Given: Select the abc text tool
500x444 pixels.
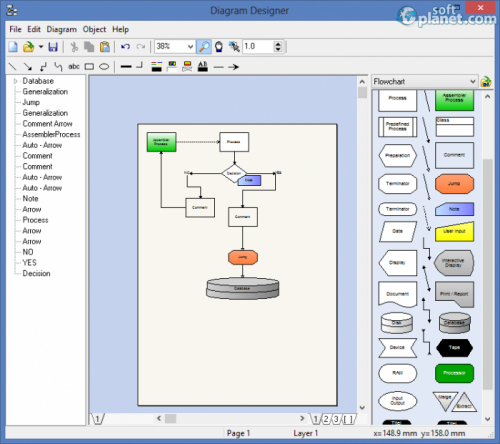Looking at the screenshot, I should [x=74, y=66].
